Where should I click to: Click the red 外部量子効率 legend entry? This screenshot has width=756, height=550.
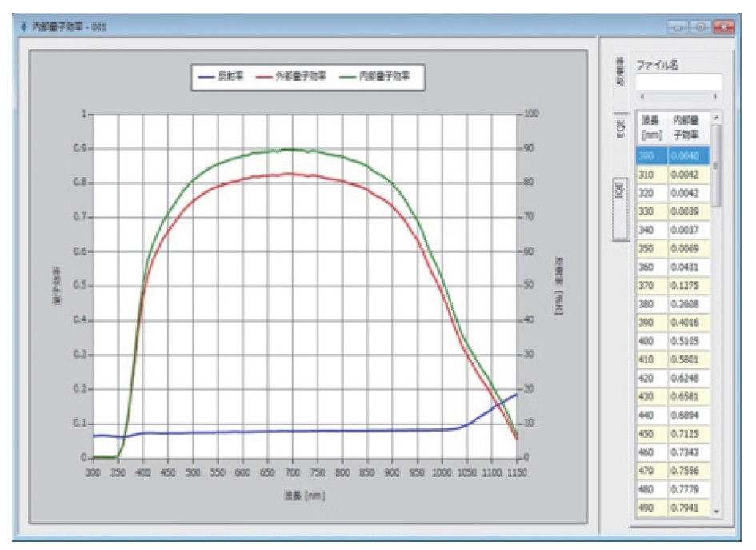290,76
